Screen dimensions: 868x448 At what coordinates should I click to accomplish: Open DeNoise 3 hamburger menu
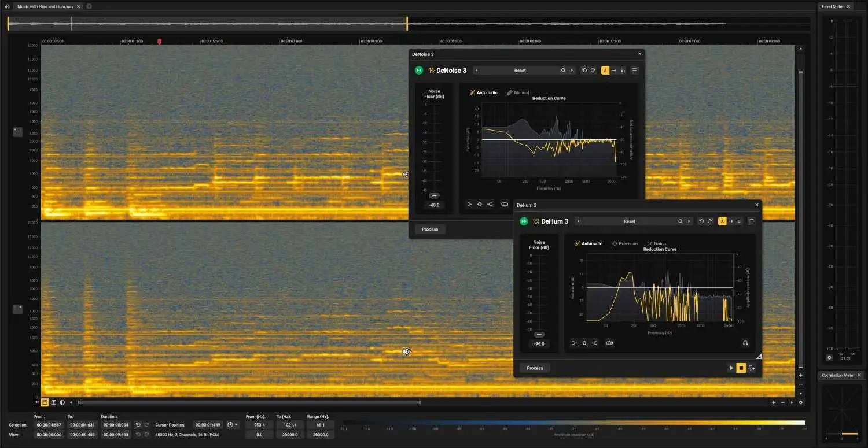click(x=635, y=71)
